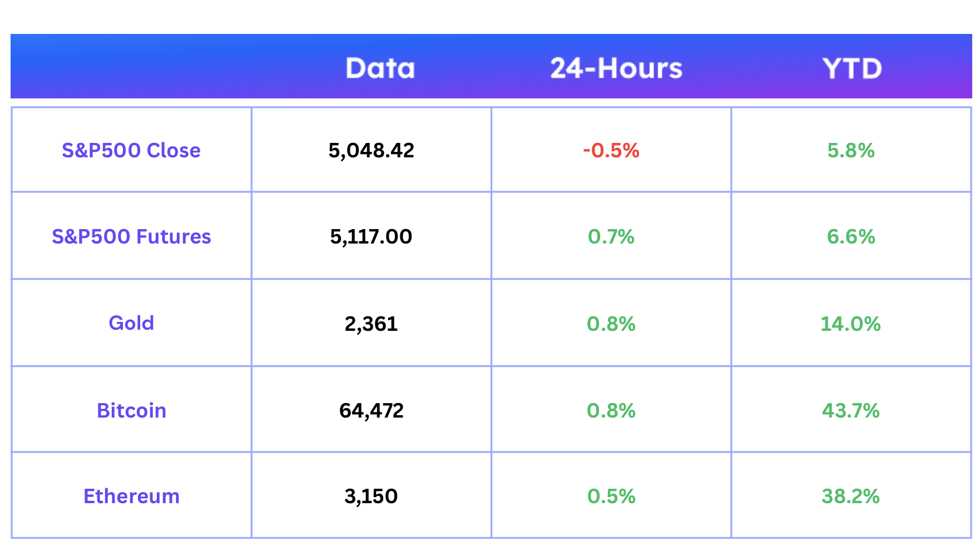Select the 6.6% YTD value
The height and width of the screenshot is (546, 980).
(x=851, y=237)
